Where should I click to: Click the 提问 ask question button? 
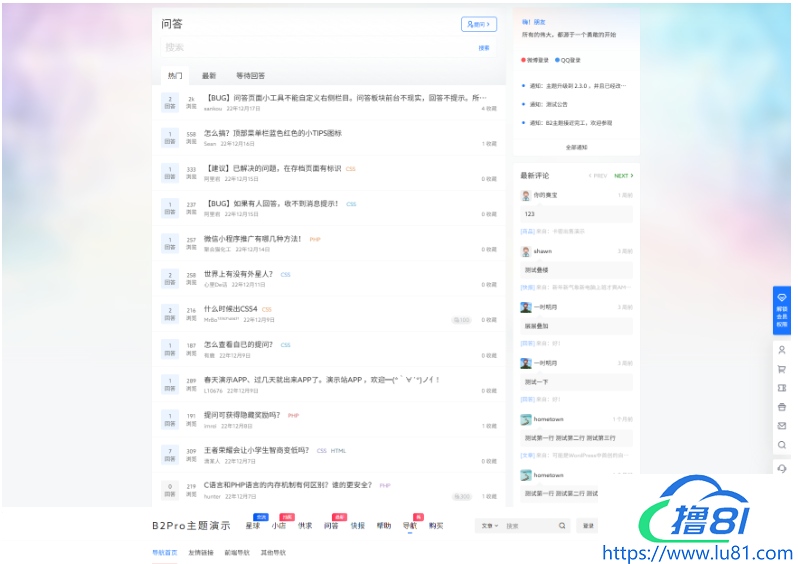(x=479, y=24)
